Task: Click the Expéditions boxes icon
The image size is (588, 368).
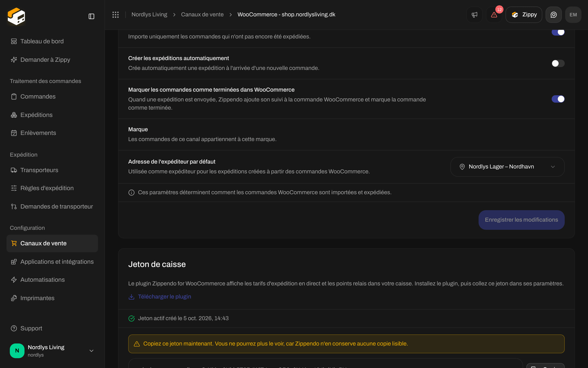Action: pyautogui.click(x=14, y=115)
